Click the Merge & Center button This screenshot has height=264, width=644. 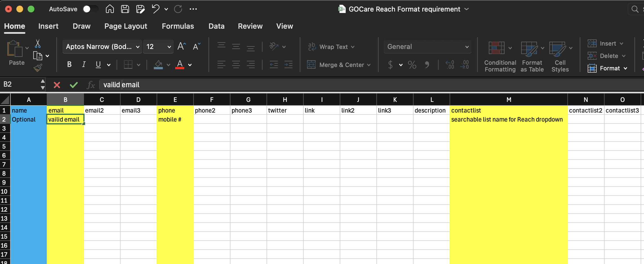[336, 65]
